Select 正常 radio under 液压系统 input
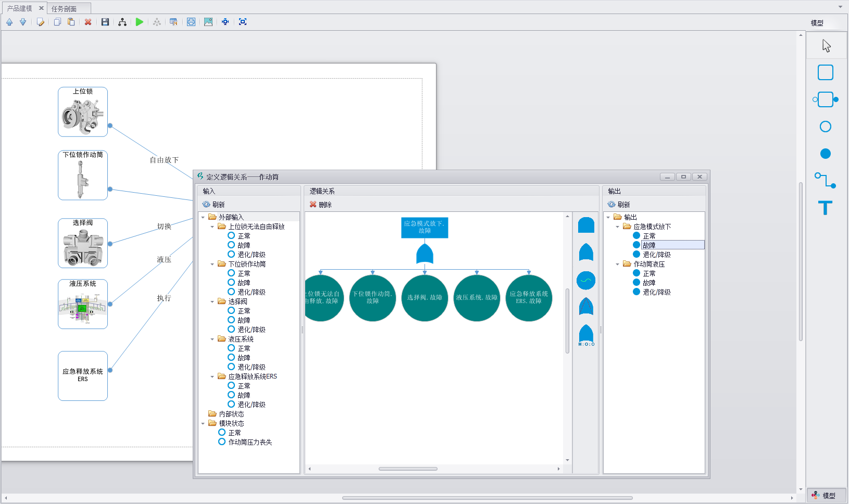The width and height of the screenshot is (849, 504). point(231,348)
